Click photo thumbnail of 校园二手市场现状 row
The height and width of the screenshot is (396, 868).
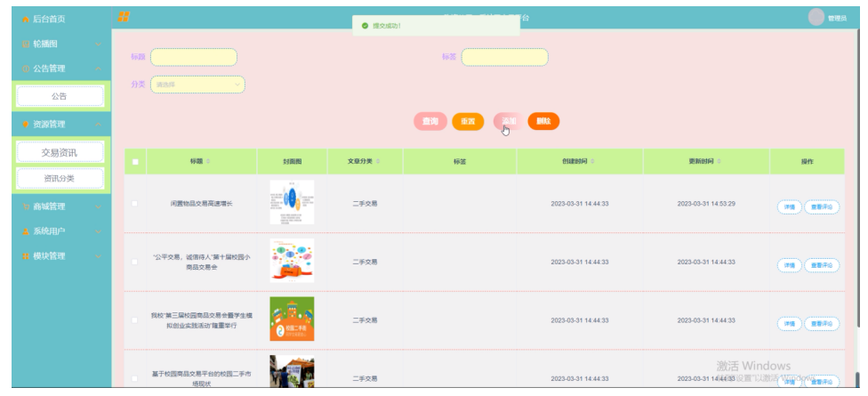click(292, 372)
